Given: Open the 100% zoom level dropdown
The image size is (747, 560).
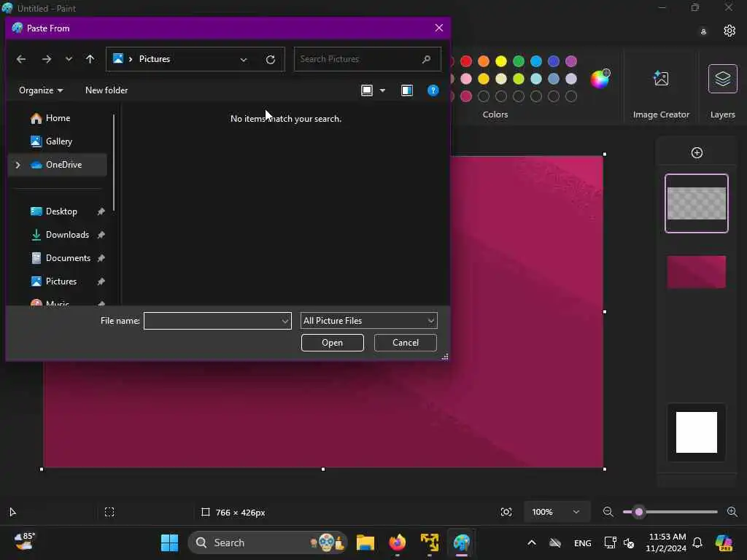Looking at the screenshot, I should (556, 512).
